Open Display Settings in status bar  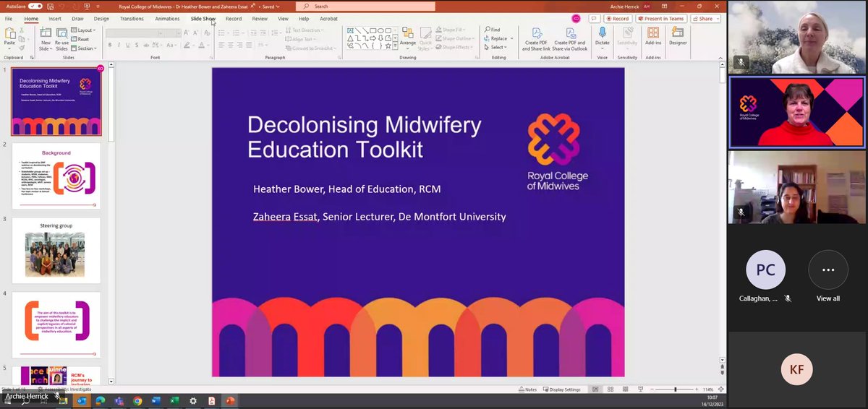click(x=561, y=389)
